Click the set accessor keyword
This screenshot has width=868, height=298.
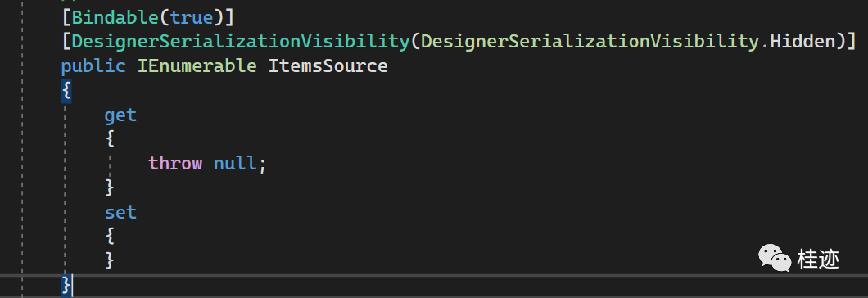(120, 212)
